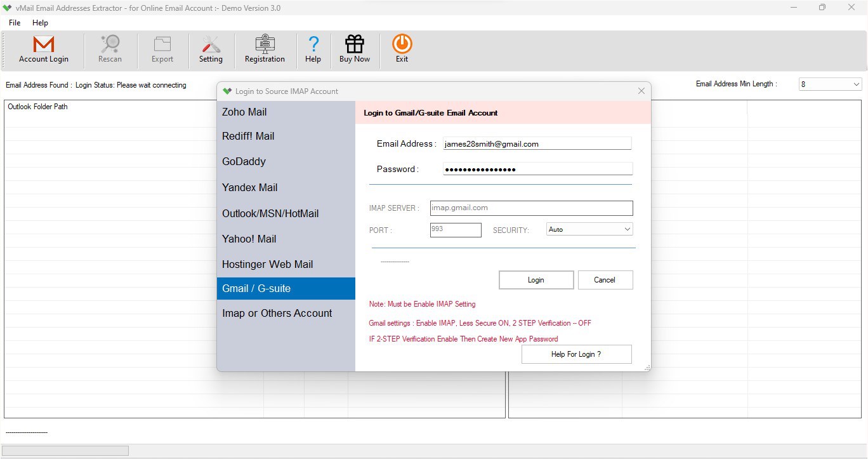Click the IMAP SERVER field
868x459 pixels.
531,208
